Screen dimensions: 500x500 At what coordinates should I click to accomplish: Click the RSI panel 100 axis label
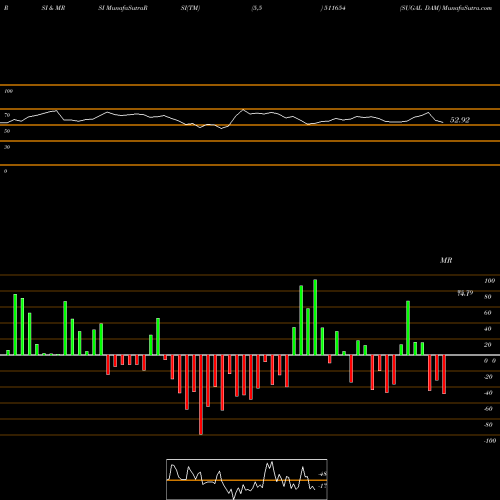(x=8, y=91)
